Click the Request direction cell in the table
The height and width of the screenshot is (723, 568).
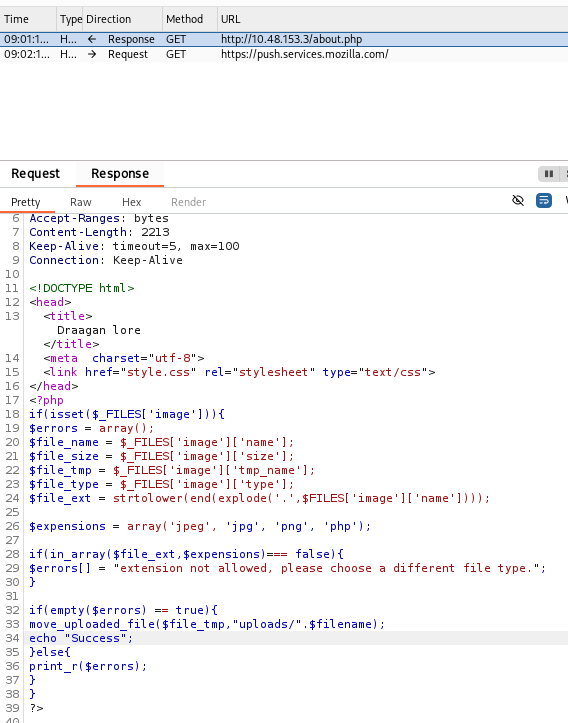click(128, 54)
